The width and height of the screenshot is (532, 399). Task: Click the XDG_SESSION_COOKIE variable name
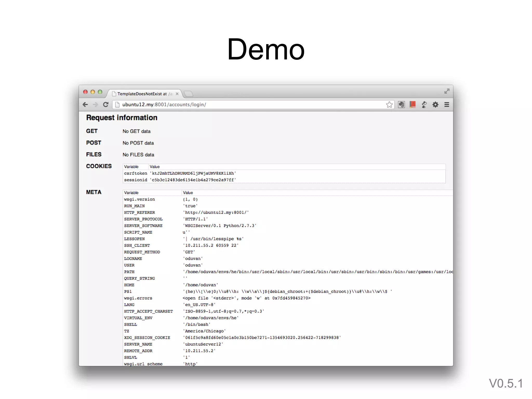(x=147, y=338)
